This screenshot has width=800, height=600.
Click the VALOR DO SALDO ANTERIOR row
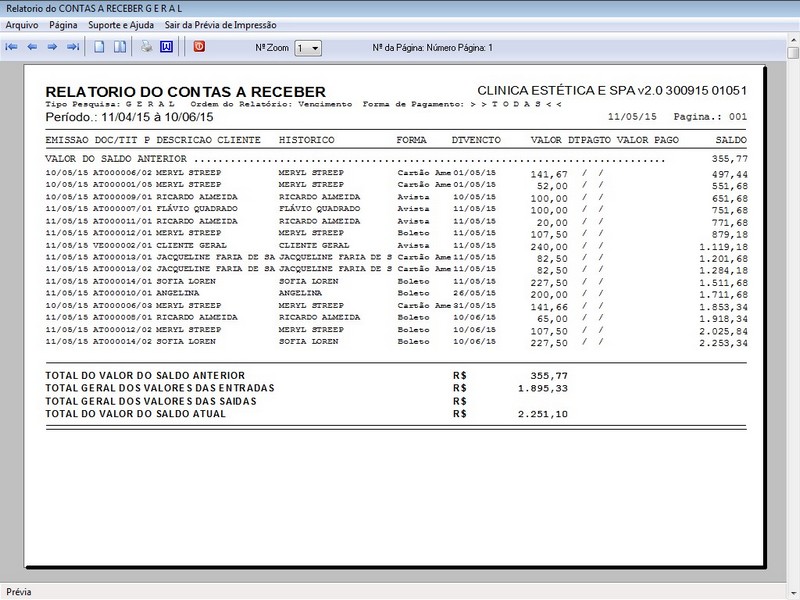point(396,159)
